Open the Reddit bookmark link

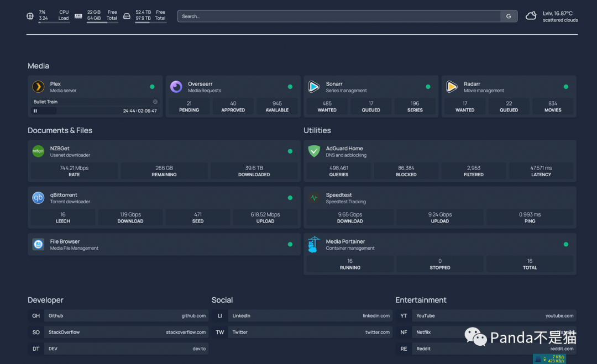coord(494,349)
